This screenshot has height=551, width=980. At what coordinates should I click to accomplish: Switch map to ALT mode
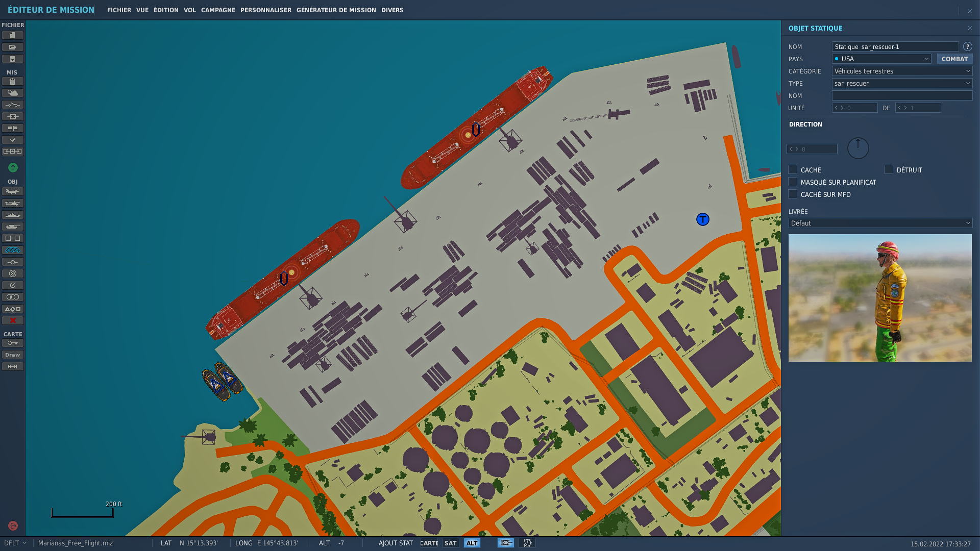point(472,543)
